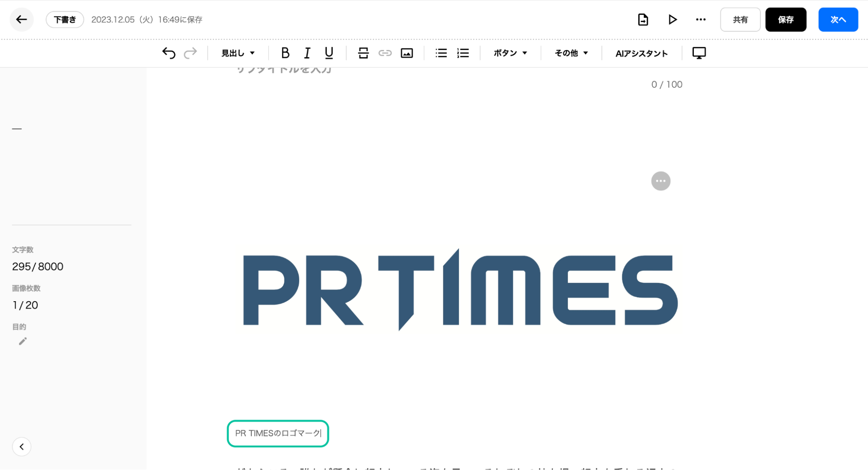Toggle bold formatting

(x=285, y=53)
